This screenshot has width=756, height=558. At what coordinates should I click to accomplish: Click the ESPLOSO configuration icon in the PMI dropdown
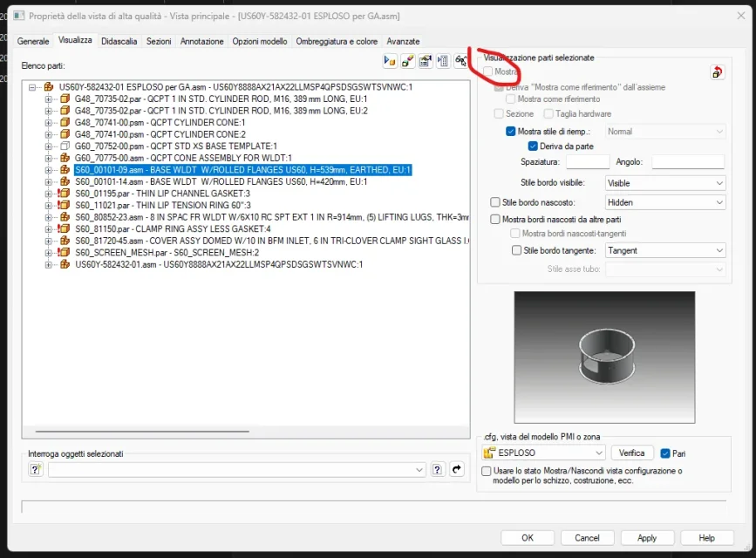pyautogui.click(x=489, y=453)
